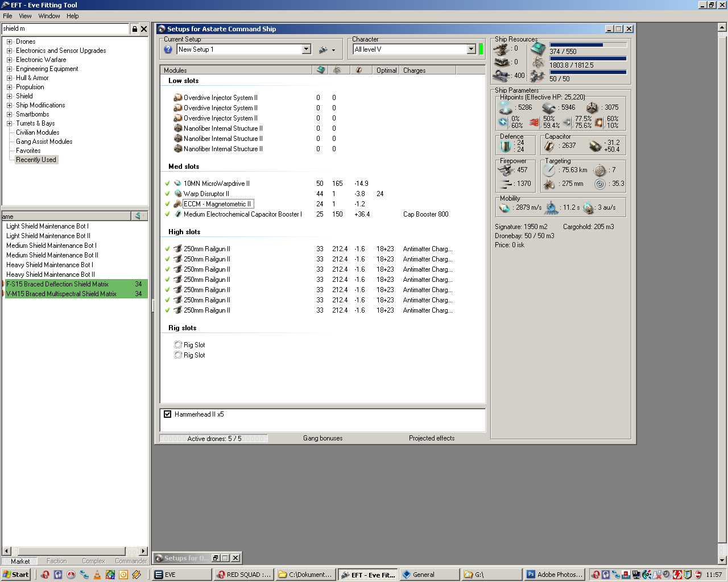Viewport: 728px width, 582px height.
Task: Click the align time icon showing 11.2 s
Action: [551, 207]
